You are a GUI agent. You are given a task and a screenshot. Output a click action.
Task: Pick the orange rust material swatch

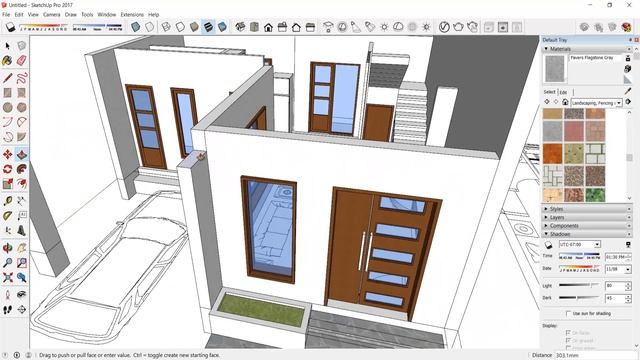[553, 153]
